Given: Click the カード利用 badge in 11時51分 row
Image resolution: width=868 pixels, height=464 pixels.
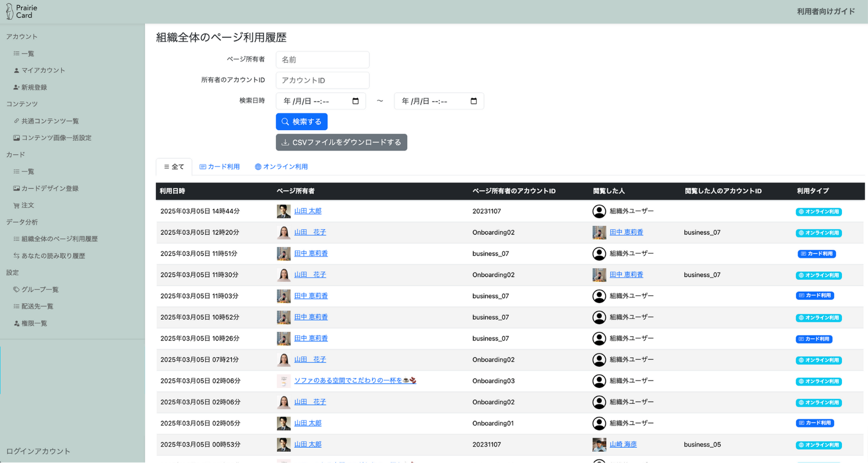Looking at the screenshot, I should (816, 254).
